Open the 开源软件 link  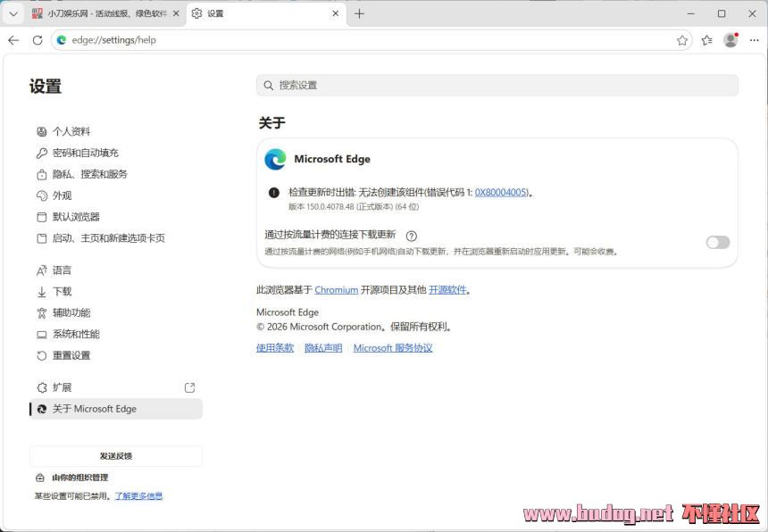point(447,290)
